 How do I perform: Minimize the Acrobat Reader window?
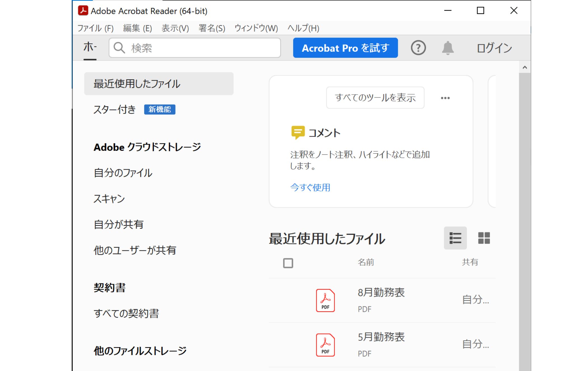point(448,11)
